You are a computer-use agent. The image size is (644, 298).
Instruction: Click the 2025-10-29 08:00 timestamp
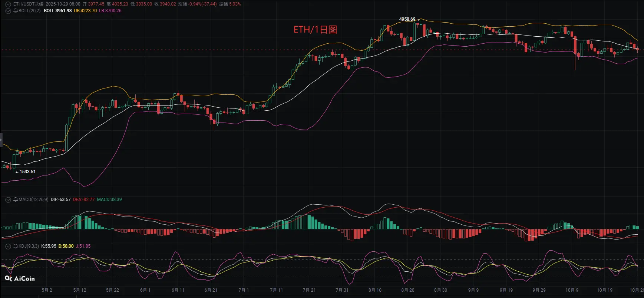[63, 4]
